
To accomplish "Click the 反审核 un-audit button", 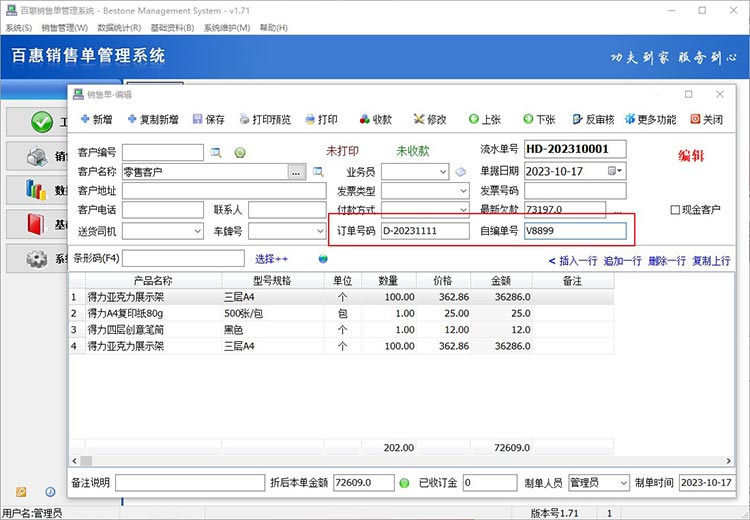I will (594, 119).
